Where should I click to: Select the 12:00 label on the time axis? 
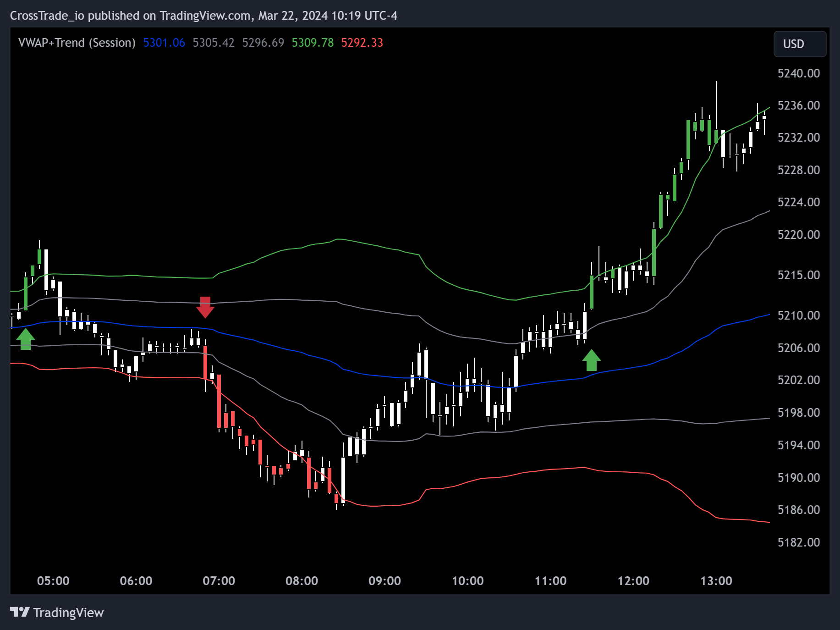coord(634,580)
